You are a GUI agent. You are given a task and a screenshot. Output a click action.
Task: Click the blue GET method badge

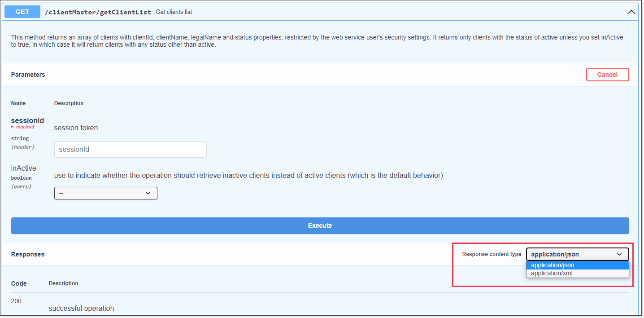(x=22, y=12)
